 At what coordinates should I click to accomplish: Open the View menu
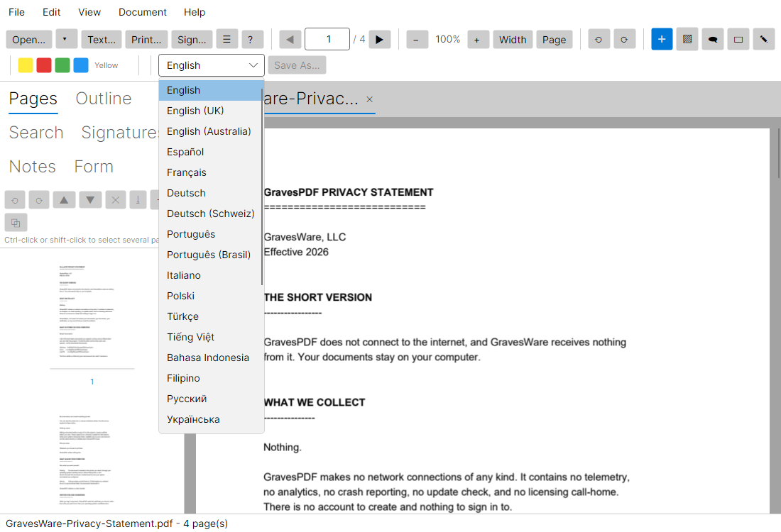tap(89, 12)
